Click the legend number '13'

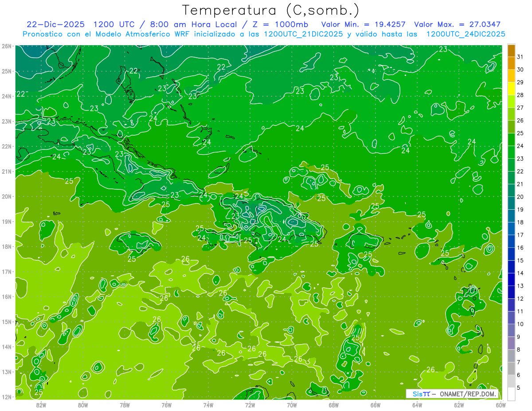pyautogui.click(x=520, y=286)
